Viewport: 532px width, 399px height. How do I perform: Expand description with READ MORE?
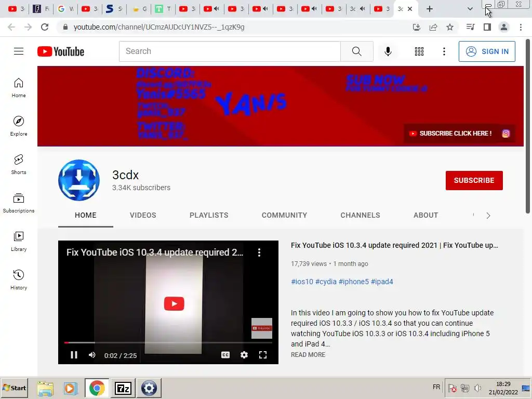point(308,354)
